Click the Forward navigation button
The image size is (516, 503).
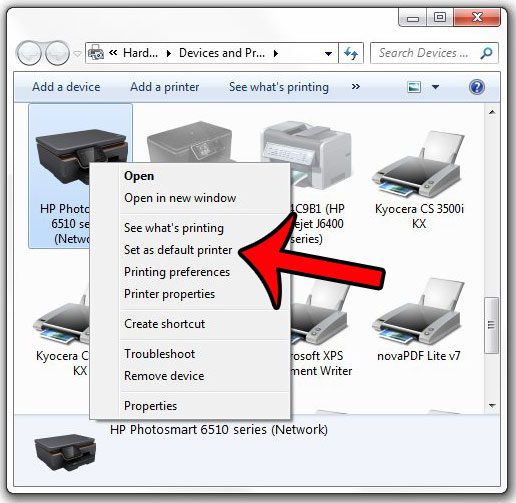point(57,53)
